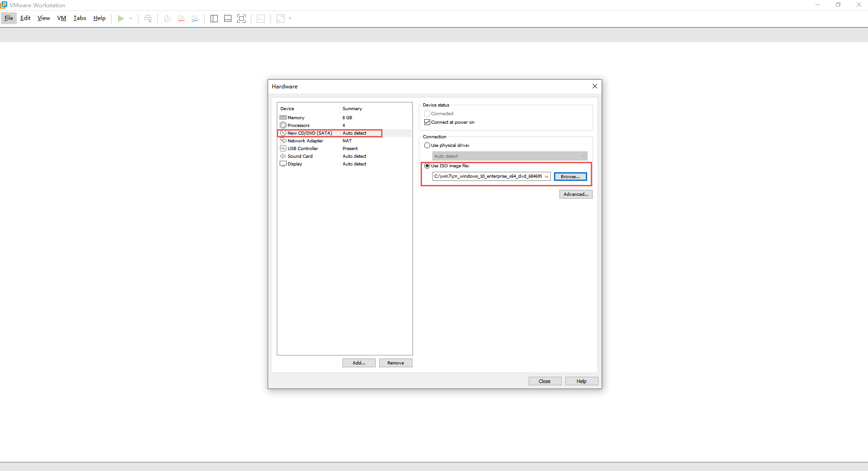Select the Memory device icon
This screenshot has height=471, width=868.
283,117
